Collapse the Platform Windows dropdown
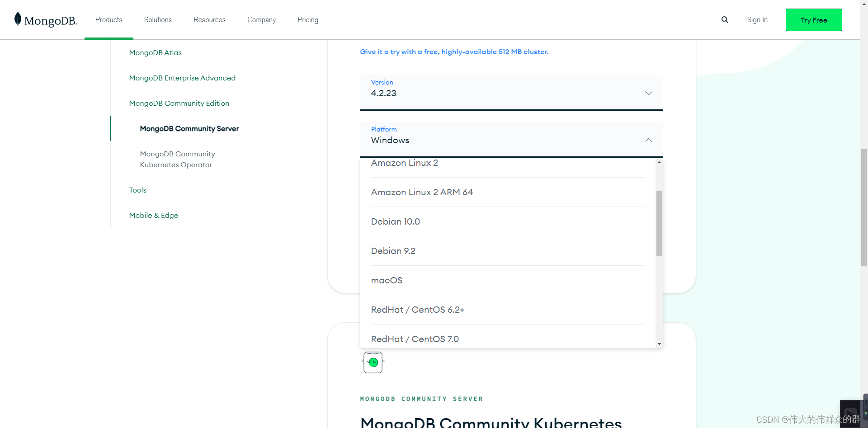Viewport: 868px width, 428px height. [x=511, y=140]
